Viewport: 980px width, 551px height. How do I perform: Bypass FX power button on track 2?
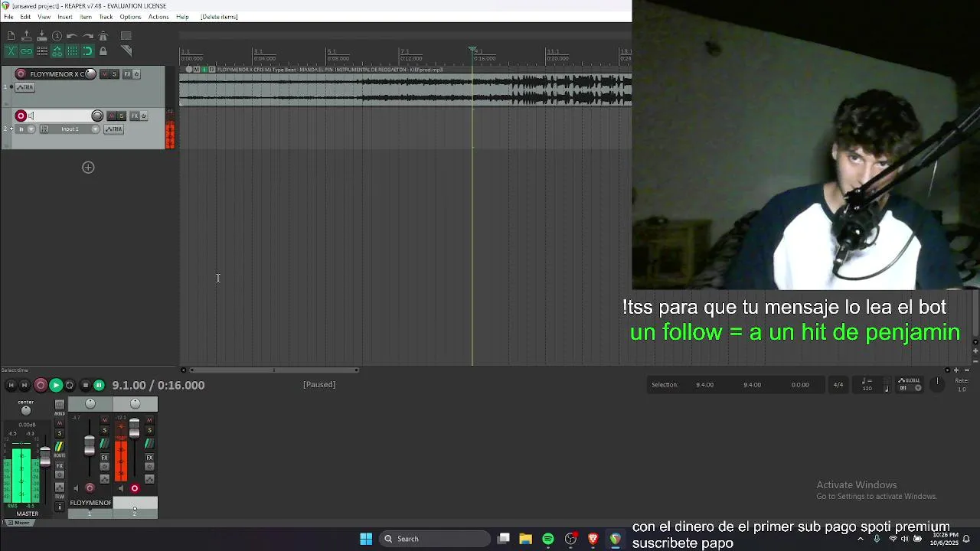[144, 116]
